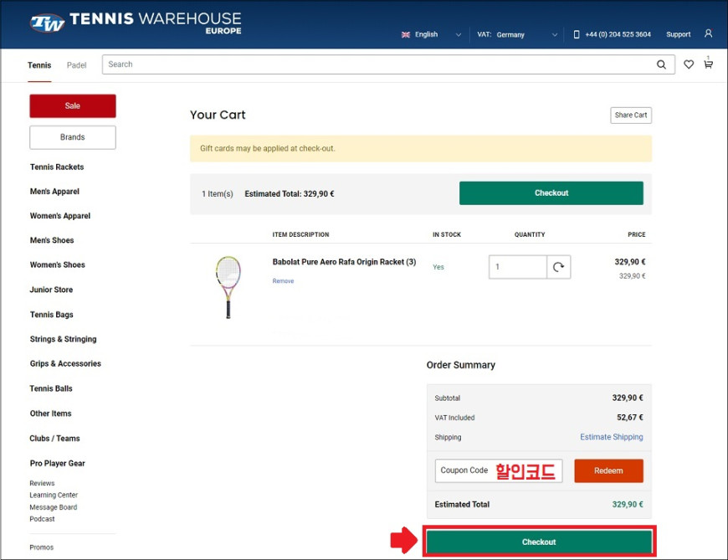Viewport: 728px width, 560px height.
Task: Click the VAT Included 52,67 € value
Action: (629, 418)
